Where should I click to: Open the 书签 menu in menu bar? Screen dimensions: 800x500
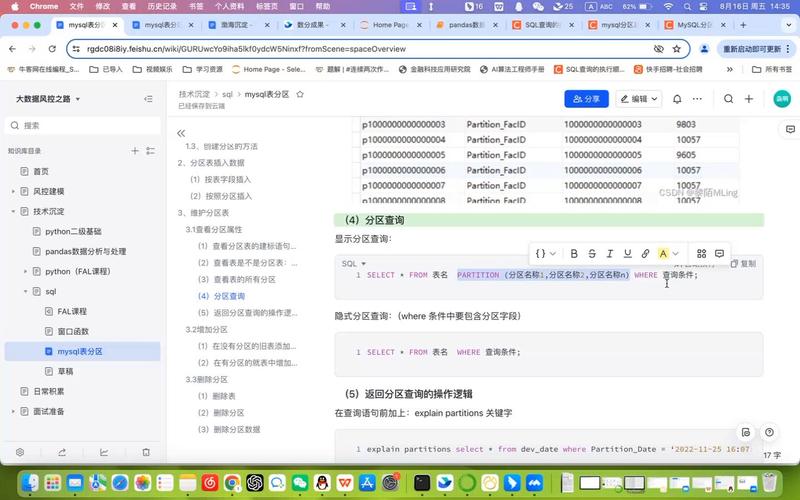196,7
